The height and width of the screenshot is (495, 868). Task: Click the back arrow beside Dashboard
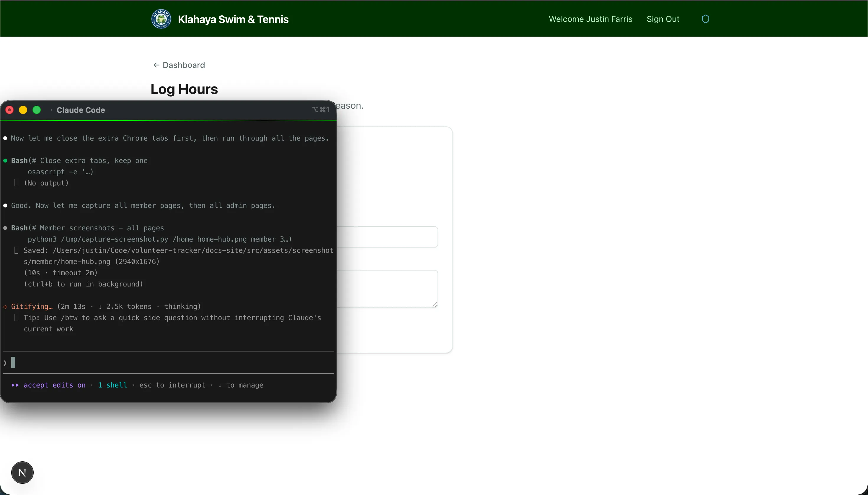[156, 65]
